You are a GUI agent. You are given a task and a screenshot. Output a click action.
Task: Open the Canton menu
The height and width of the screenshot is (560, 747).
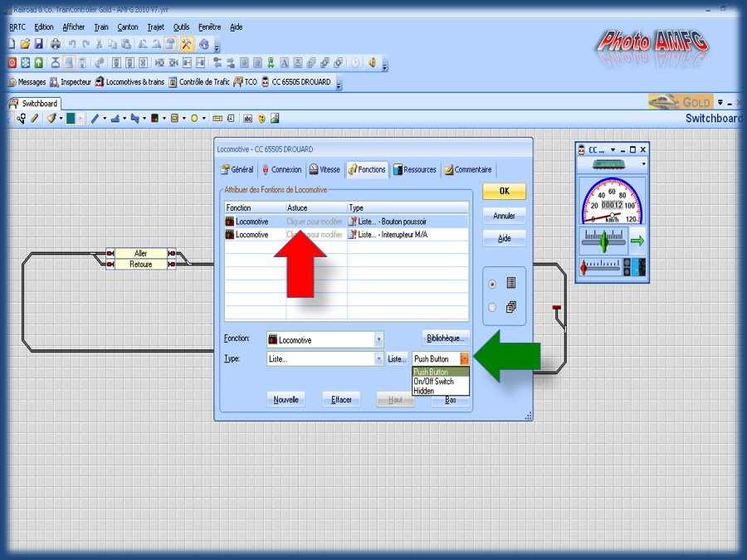click(128, 27)
